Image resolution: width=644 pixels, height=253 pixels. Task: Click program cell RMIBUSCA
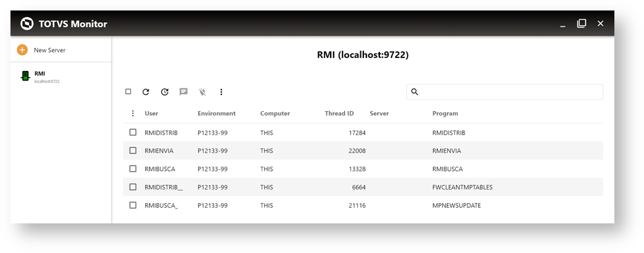click(447, 169)
